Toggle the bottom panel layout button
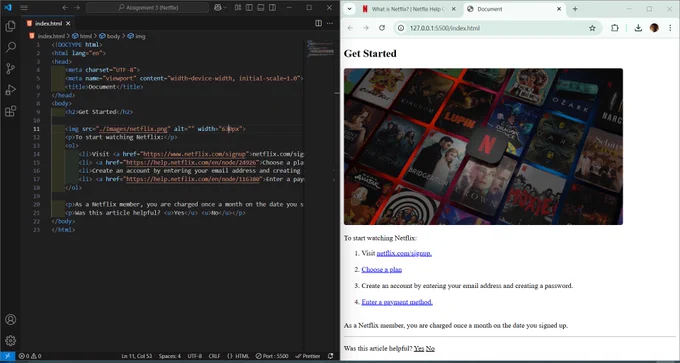680x363 pixels. 261,8
